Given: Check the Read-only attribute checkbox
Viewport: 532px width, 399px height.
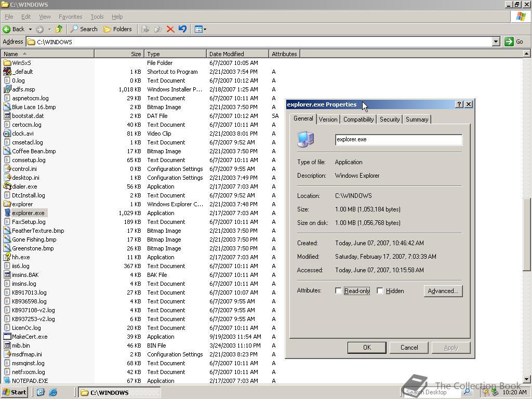Looking at the screenshot, I should [338, 291].
